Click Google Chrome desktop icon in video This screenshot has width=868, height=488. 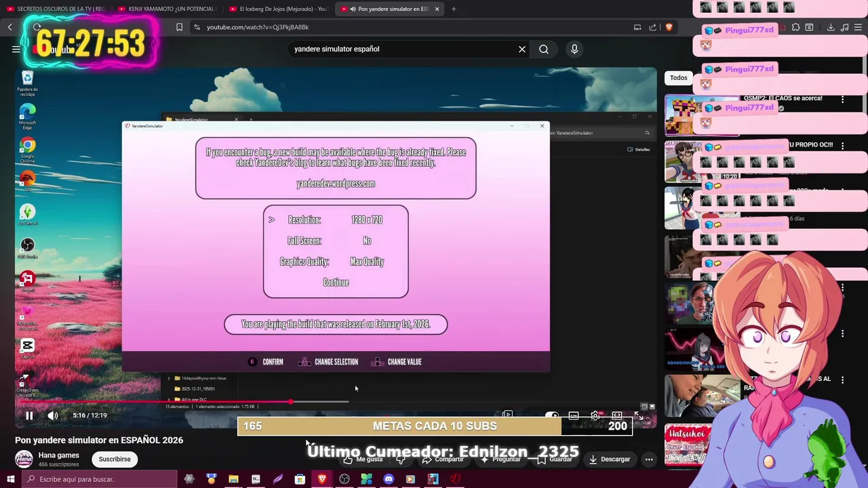click(x=27, y=148)
